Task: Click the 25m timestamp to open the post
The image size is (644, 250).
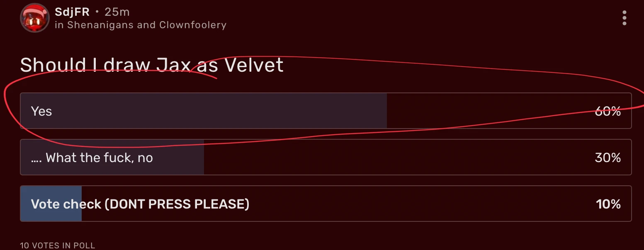Action: (x=117, y=12)
